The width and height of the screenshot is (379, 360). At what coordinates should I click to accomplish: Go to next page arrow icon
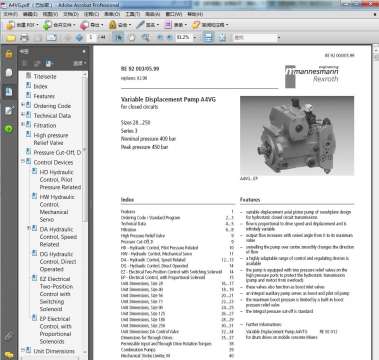79,37
